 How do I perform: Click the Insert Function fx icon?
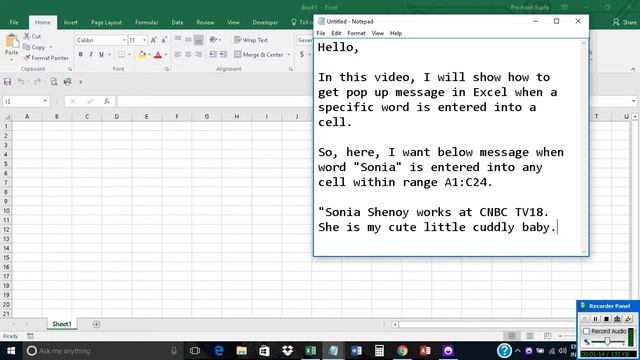107,101
